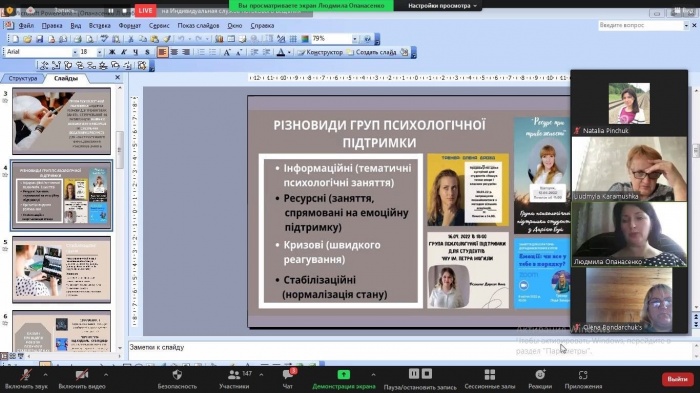Click the Save icon in the PowerPoint toolbar

click(x=39, y=39)
